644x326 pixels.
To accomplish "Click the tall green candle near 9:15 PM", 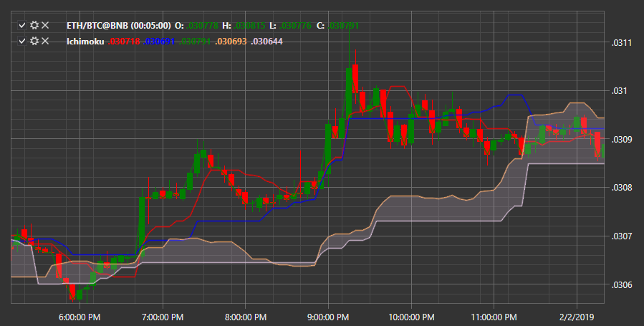I will [x=349, y=93].
